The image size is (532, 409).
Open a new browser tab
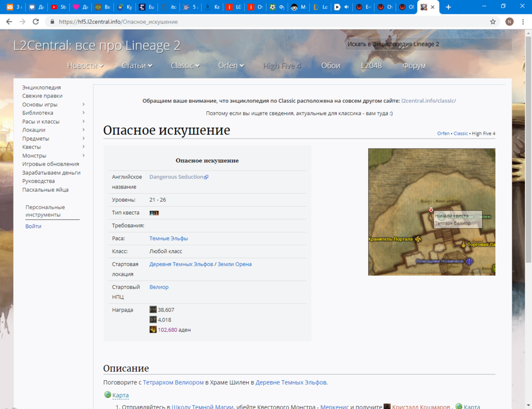pos(448,7)
